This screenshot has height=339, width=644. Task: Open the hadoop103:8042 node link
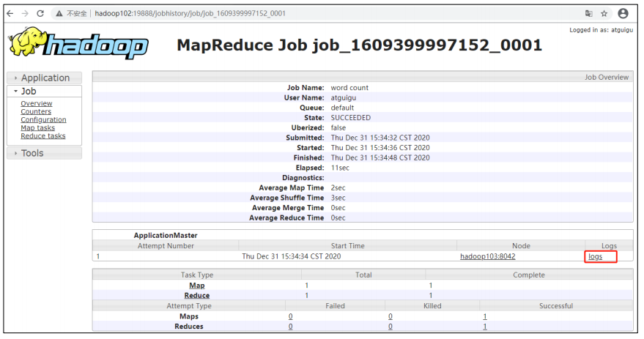point(487,256)
